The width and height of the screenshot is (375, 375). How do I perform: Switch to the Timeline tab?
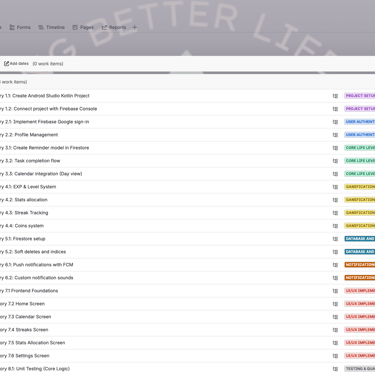(x=51, y=27)
